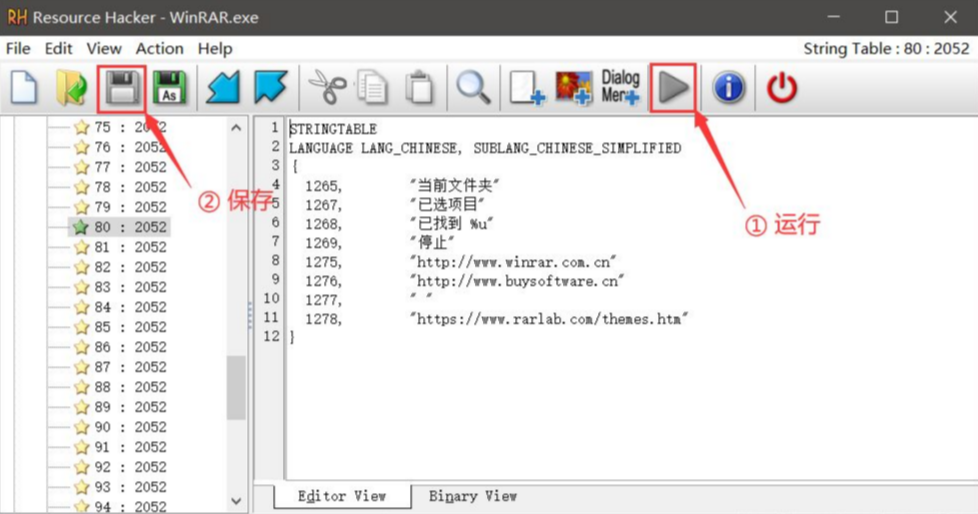Select tree item 89 : 2052
This screenshot has width=978, height=514.
tap(120, 407)
